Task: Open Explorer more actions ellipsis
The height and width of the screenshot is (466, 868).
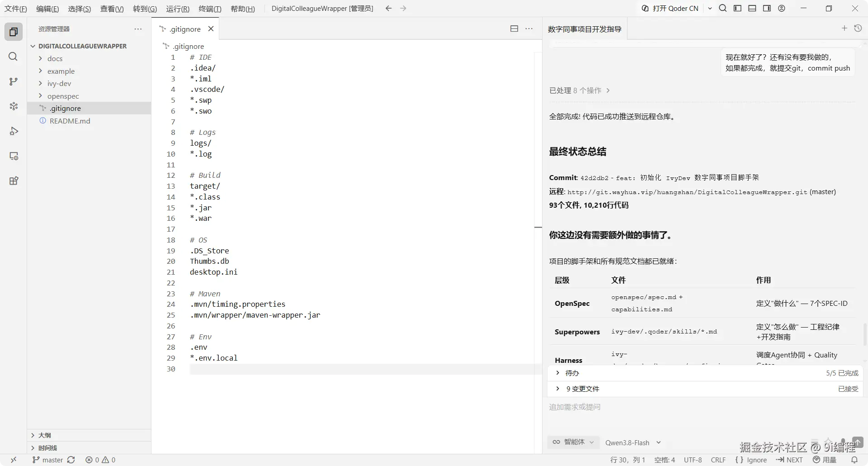Action: pos(138,29)
